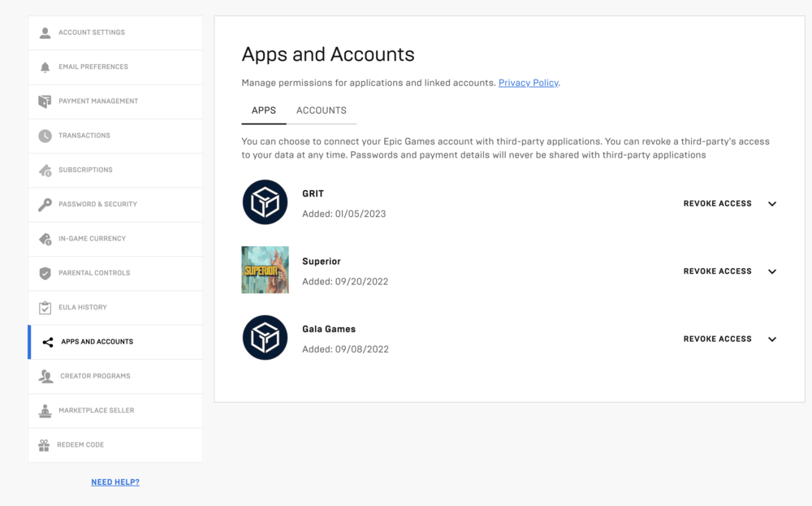812x506 pixels.
Task: Click the Redeem Code gift icon
Action: click(x=44, y=445)
